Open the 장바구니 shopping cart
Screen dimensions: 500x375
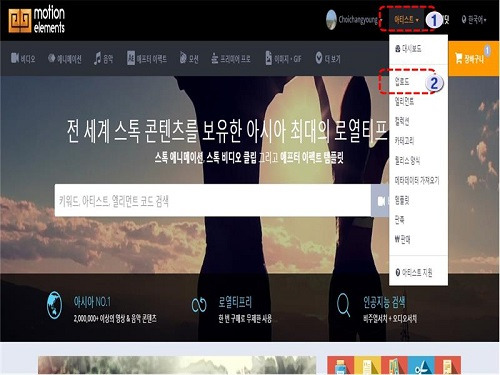[x=474, y=59]
